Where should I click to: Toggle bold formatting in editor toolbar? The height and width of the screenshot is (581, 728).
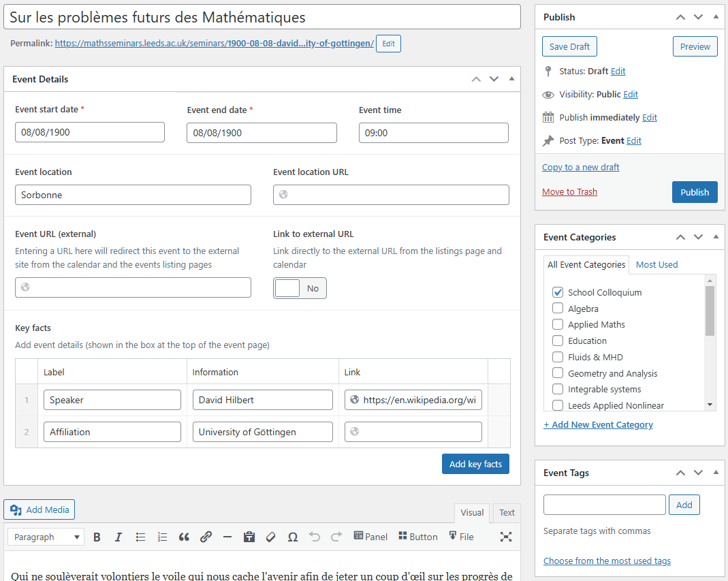(x=97, y=537)
